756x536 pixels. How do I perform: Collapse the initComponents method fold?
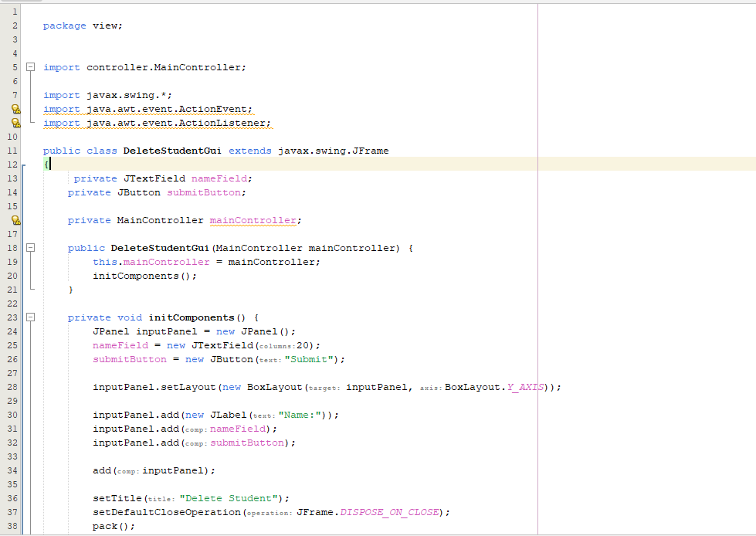click(30, 317)
